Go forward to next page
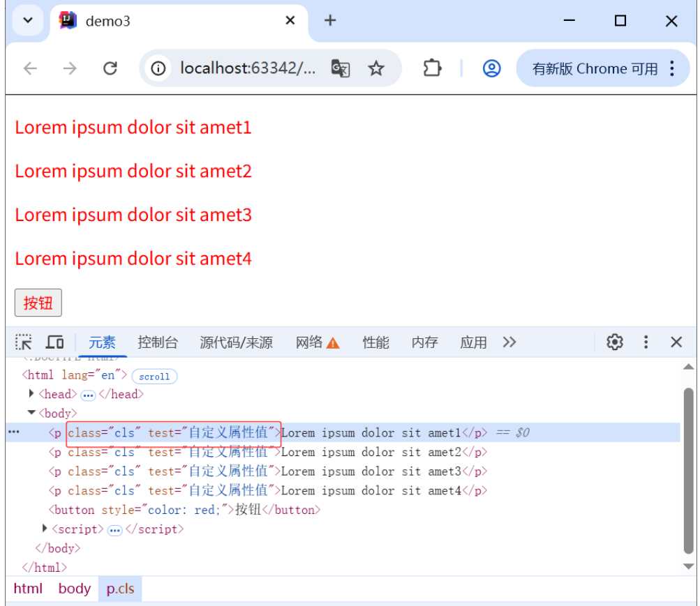Screen dimensions: 700x606 70,68
